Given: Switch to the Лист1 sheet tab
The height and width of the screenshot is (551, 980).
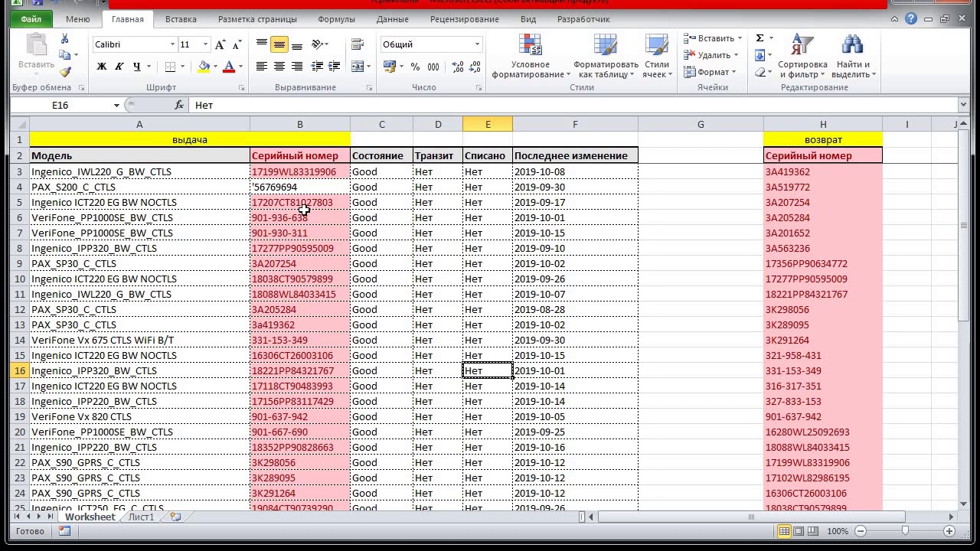Looking at the screenshot, I should click(141, 517).
